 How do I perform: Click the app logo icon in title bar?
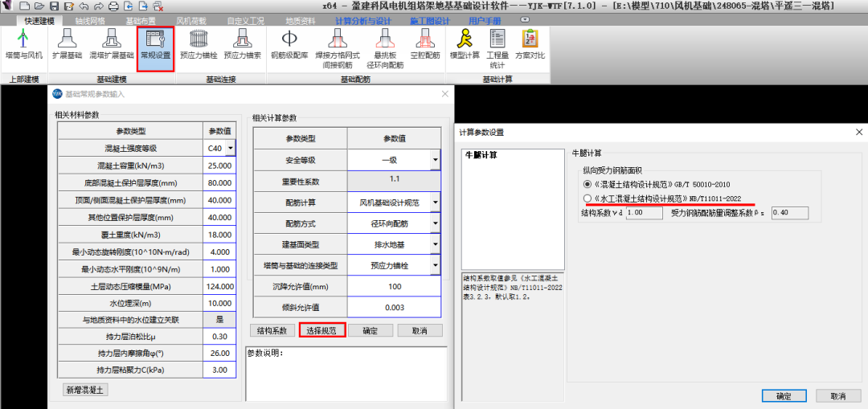click(8, 6)
